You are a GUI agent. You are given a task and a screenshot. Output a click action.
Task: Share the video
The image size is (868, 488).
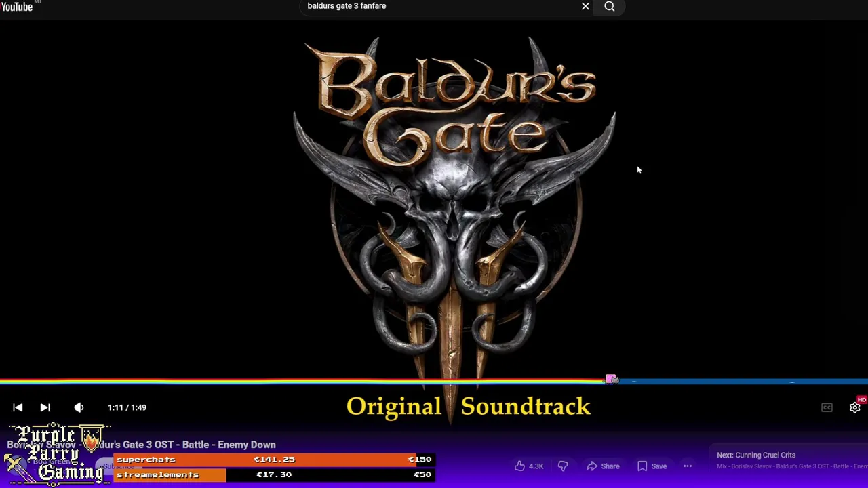pyautogui.click(x=603, y=466)
